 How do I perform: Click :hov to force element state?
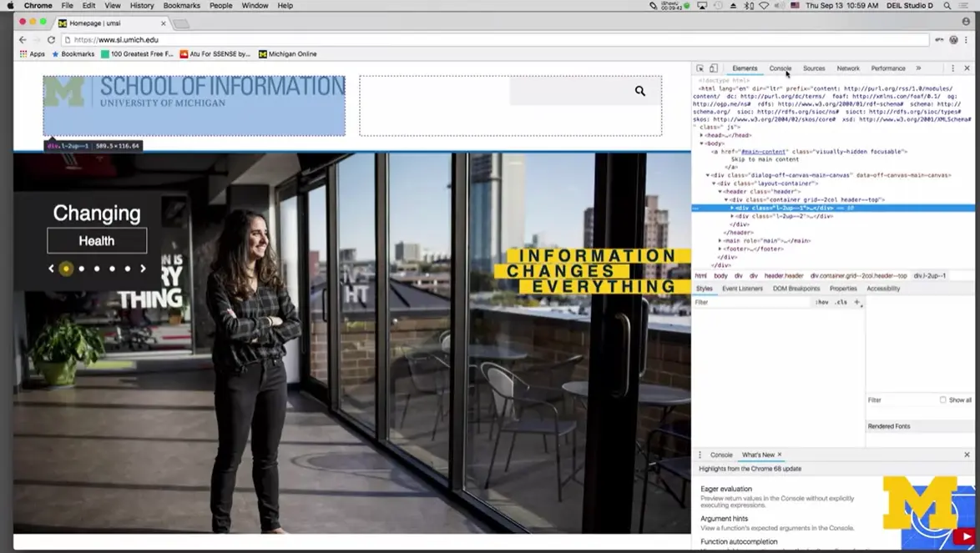pos(822,302)
